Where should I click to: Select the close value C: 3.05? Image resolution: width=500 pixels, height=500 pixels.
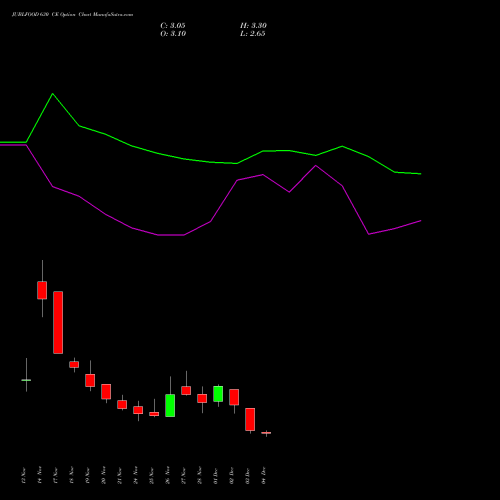coord(173,26)
